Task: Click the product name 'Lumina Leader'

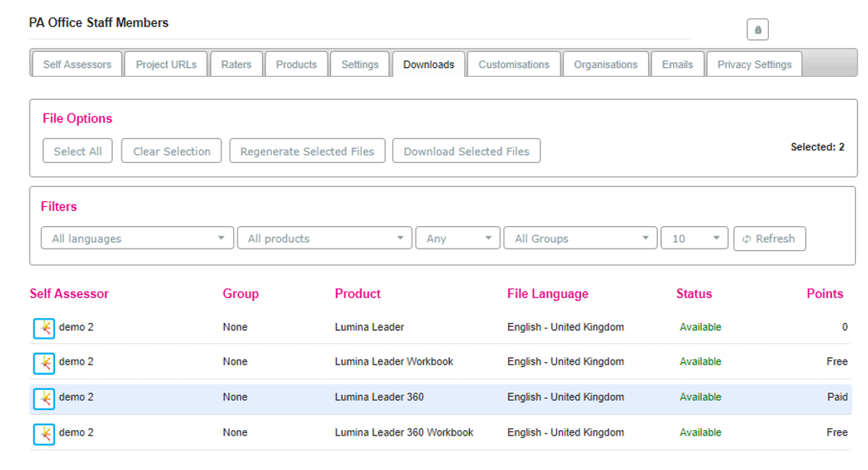Action: click(x=369, y=327)
